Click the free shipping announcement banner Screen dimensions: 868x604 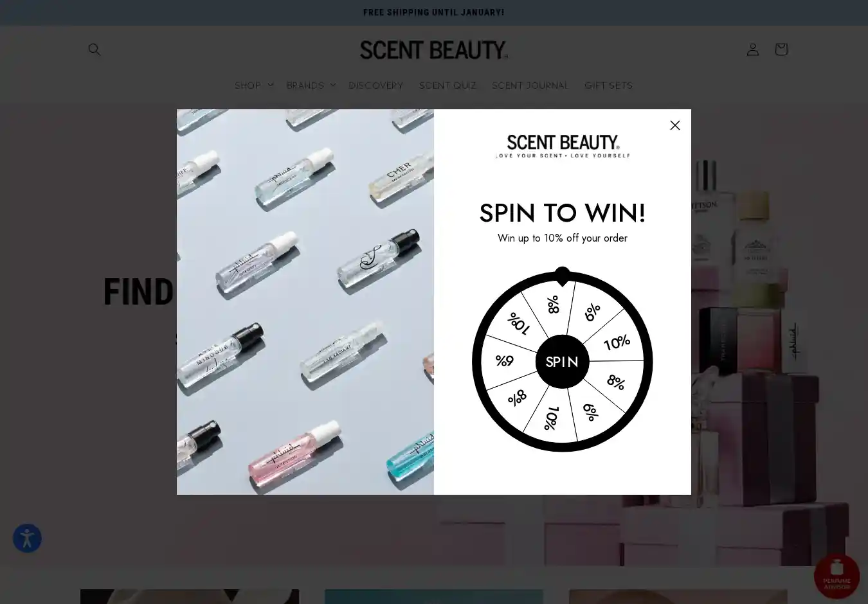434,12
